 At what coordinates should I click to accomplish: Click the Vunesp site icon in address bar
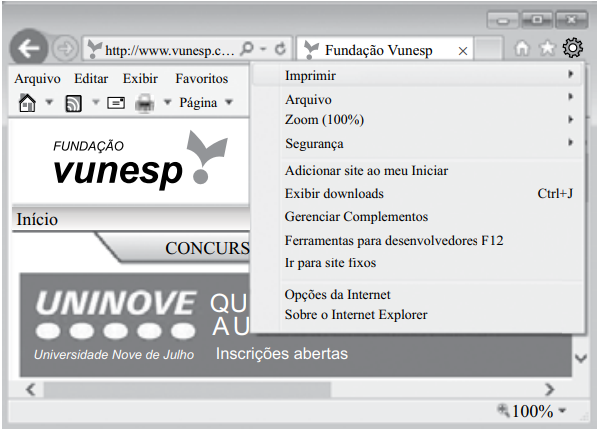[x=94, y=50]
